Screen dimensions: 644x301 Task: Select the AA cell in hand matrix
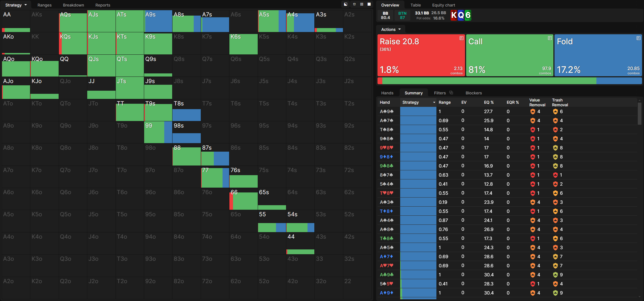click(16, 21)
